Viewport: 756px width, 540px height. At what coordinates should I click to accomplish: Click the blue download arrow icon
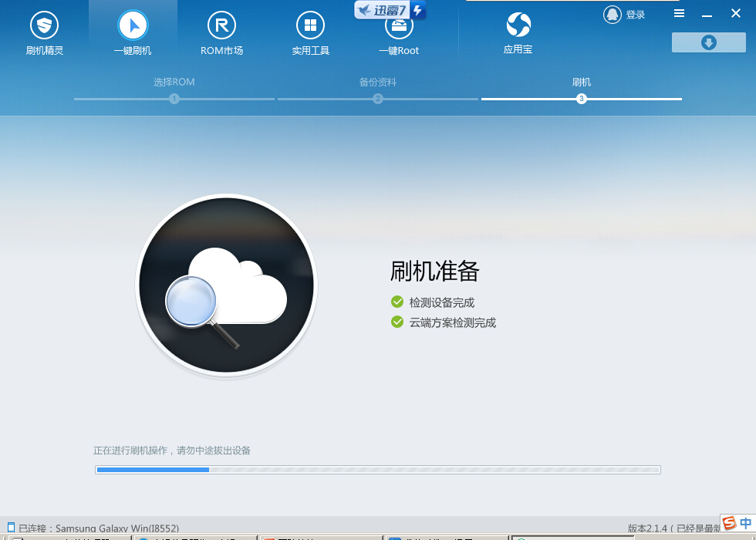point(708,42)
